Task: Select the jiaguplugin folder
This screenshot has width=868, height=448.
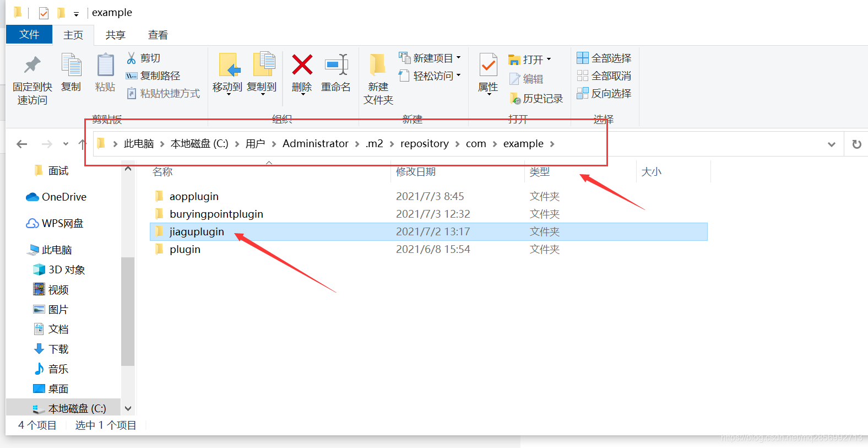Action: pyautogui.click(x=197, y=231)
